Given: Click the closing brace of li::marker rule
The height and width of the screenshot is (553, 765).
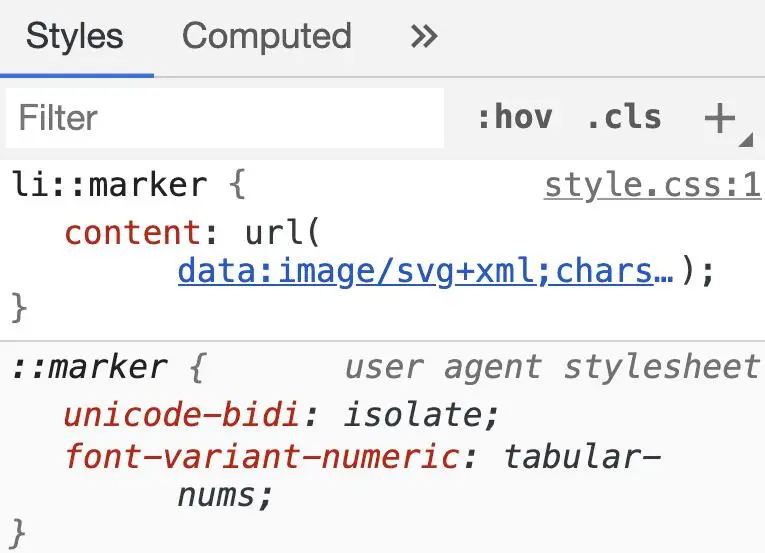Looking at the screenshot, I should click(x=19, y=308).
